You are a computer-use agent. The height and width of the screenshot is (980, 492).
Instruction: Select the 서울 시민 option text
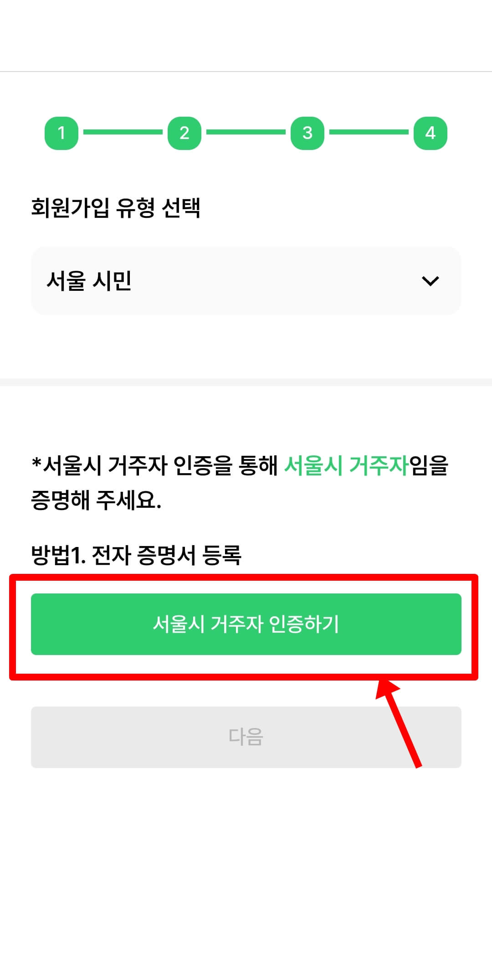(x=89, y=281)
